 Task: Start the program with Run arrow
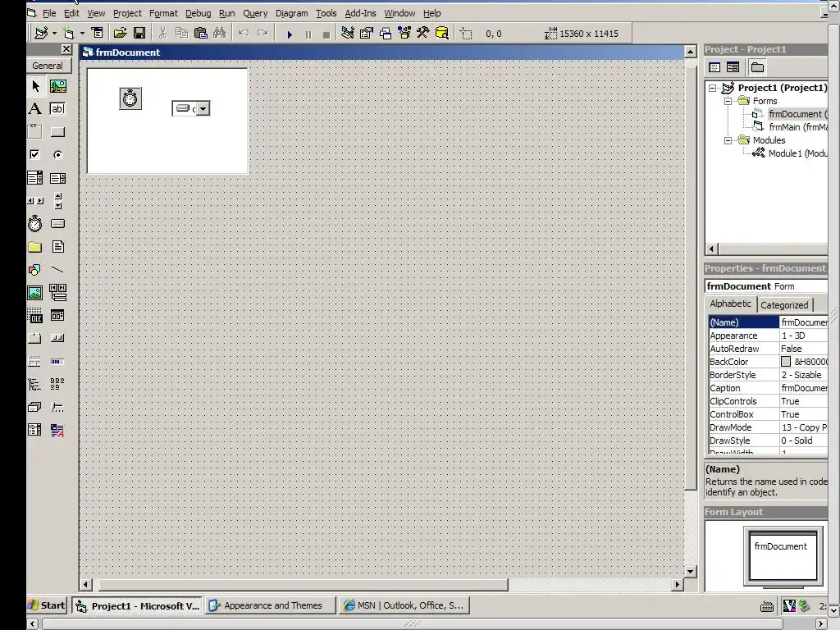290,34
